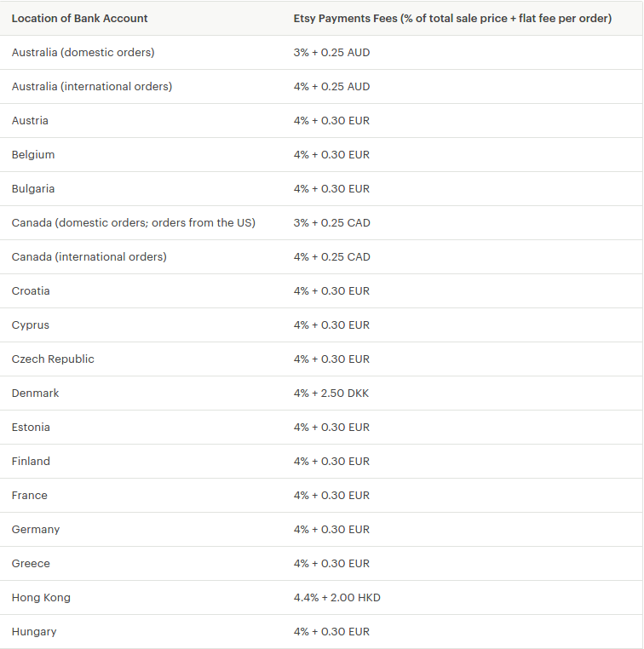Select the Germany country cell
The image size is (644, 649).
36,529
